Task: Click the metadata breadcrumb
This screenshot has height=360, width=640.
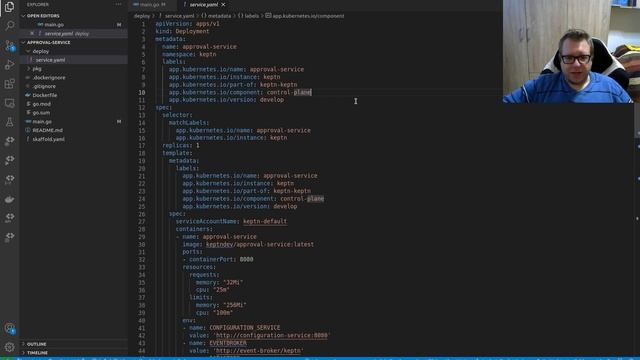Action: [220, 16]
